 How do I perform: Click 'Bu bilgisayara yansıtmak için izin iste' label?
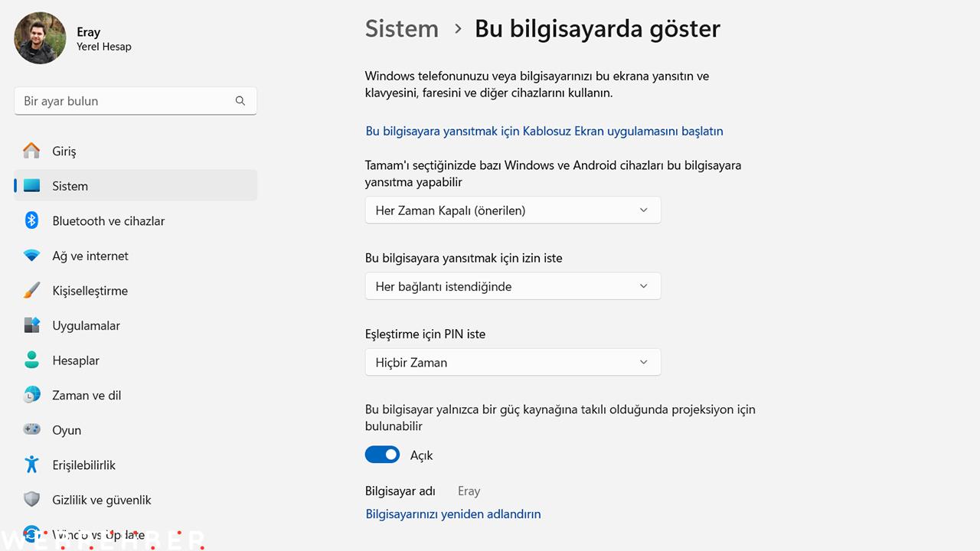click(464, 258)
